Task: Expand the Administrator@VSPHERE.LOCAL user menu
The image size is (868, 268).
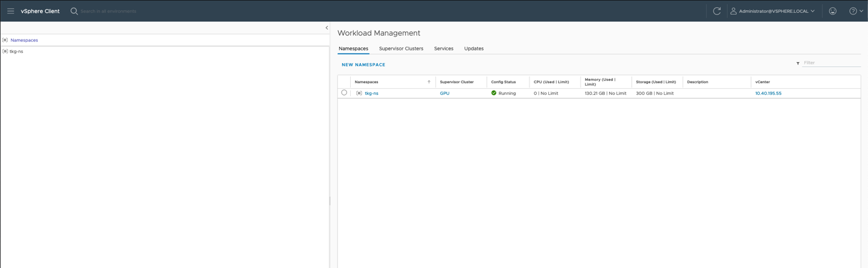Action: pos(773,11)
